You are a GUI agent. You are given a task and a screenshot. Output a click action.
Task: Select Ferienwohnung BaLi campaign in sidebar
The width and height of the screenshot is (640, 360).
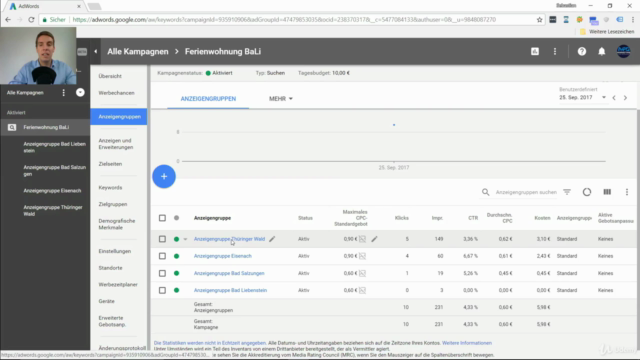point(46,127)
